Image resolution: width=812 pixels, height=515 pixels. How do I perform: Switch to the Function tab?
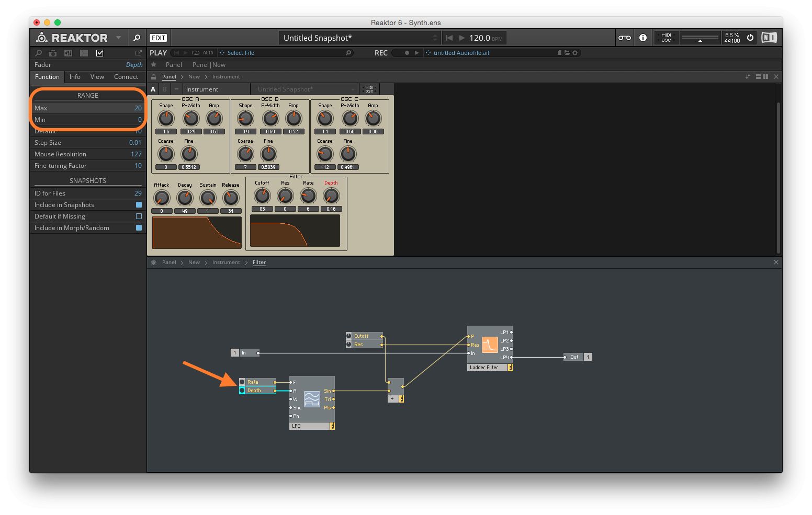(x=47, y=77)
